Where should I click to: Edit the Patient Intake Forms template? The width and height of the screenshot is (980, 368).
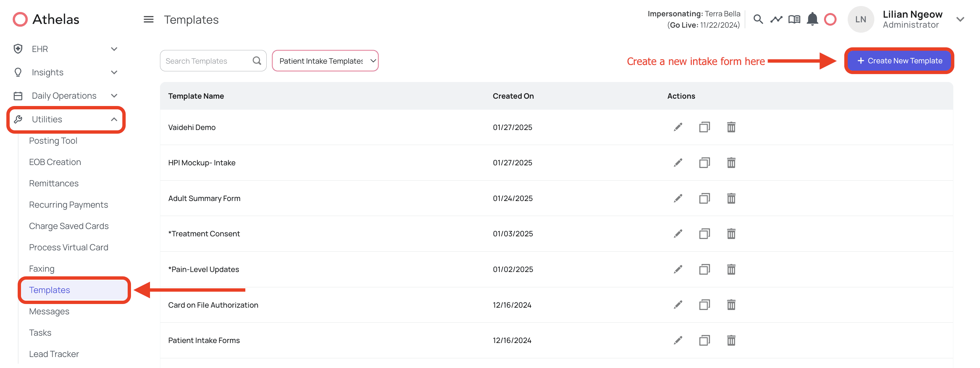click(678, 340)
